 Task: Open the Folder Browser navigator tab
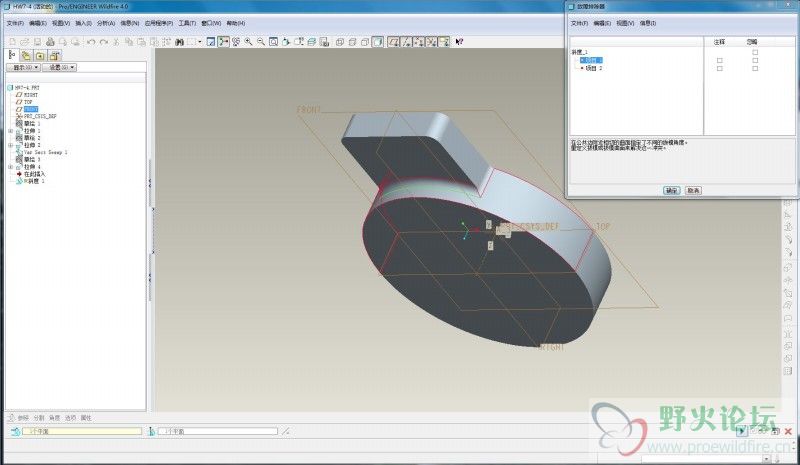point(26,55)
